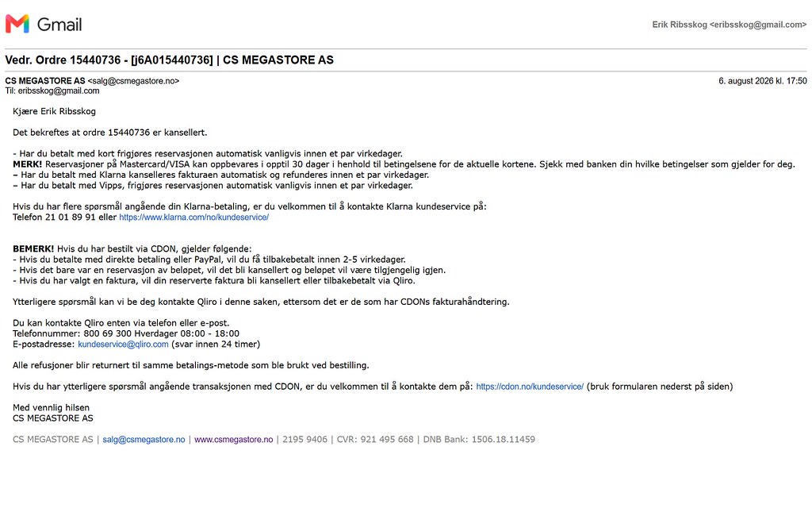Image resolution: width=812 pixels, height=508 pixels.
Task: Click salg@csmegastore.no in the footer
Action: [x=144, y=440]
